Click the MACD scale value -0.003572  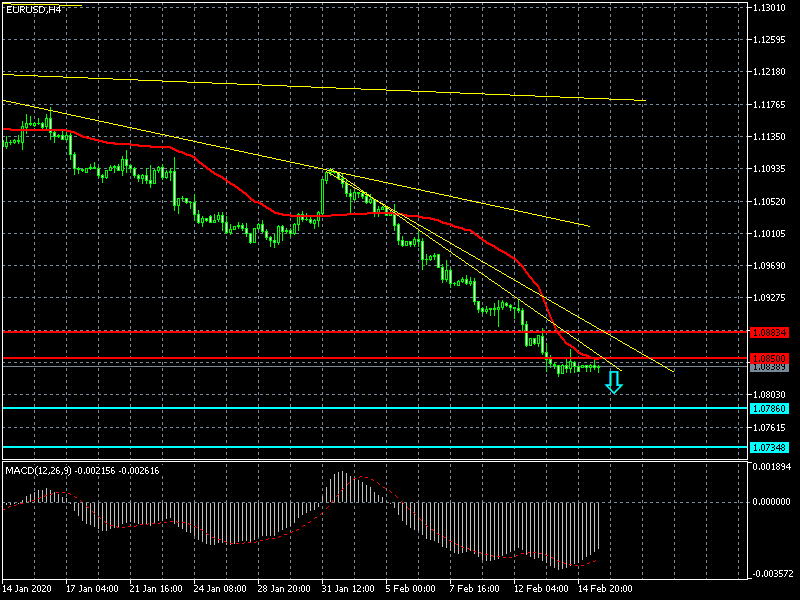tap(773, 574)
